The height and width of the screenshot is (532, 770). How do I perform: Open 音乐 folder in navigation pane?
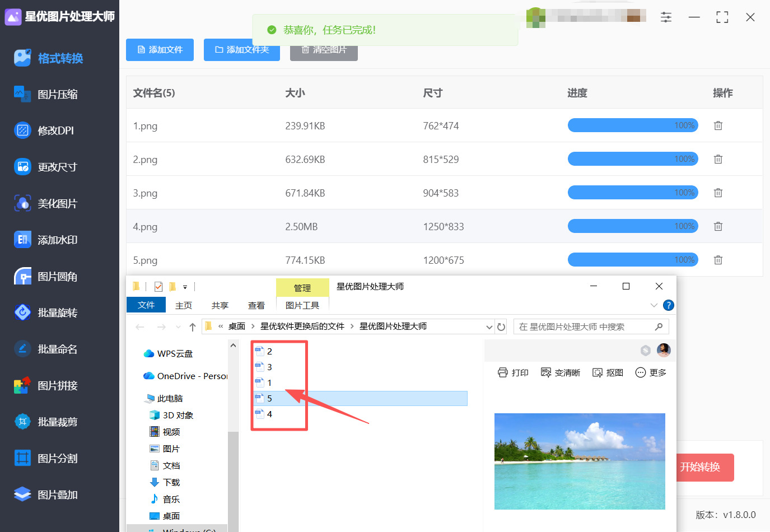click(165, 499)
